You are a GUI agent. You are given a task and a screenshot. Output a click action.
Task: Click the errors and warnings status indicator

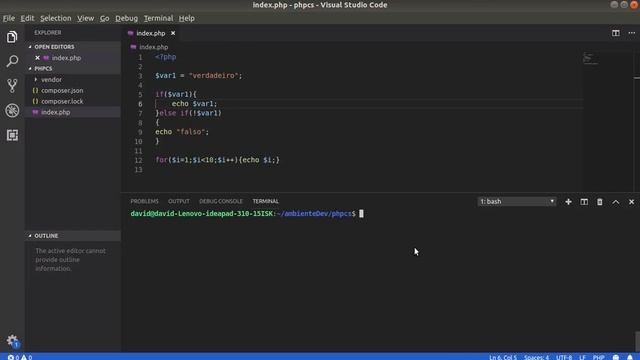pyautogui.click(x=20, y=357)
